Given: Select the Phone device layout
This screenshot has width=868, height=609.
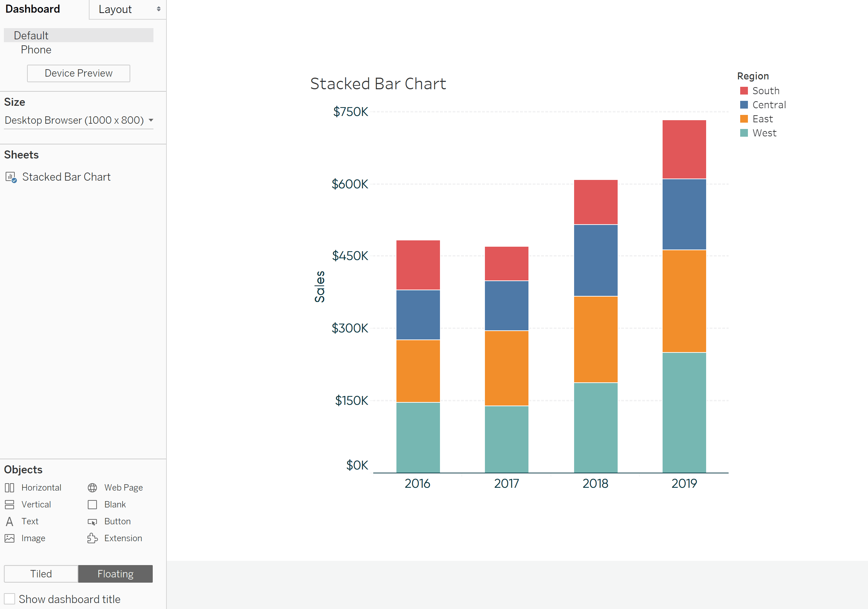Looking at the screenshot, I should 36,50.
